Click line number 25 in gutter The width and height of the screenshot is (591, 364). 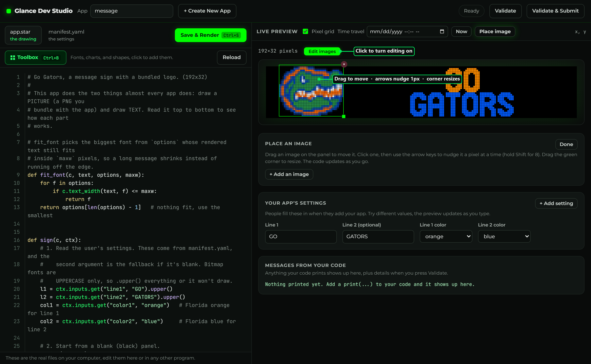pos(17,346)
